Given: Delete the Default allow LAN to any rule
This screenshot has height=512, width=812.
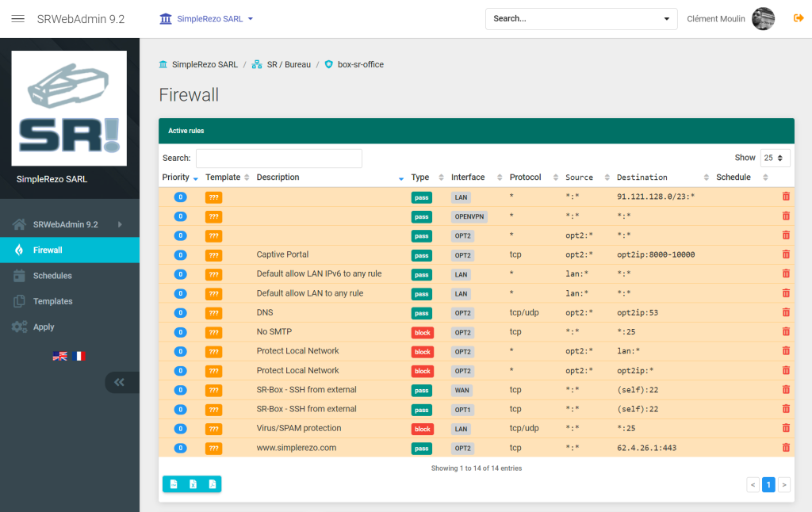Looking at the screenshot, I should click(786, 293).
